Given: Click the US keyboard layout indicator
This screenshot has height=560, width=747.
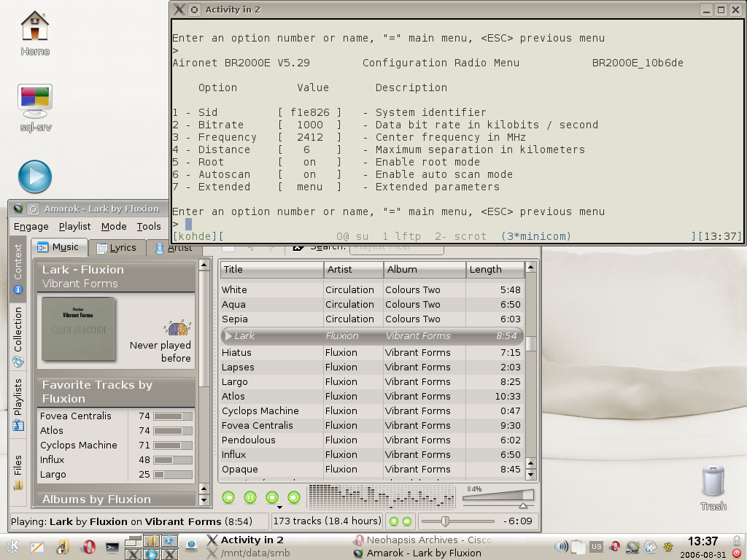Looking at the screenshot, I should click(596, 547).
